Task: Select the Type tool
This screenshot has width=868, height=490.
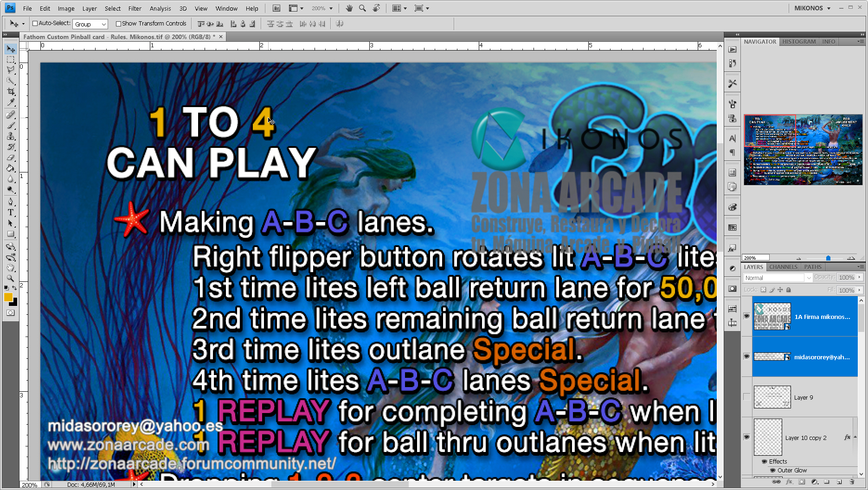Action: [11, 212]
